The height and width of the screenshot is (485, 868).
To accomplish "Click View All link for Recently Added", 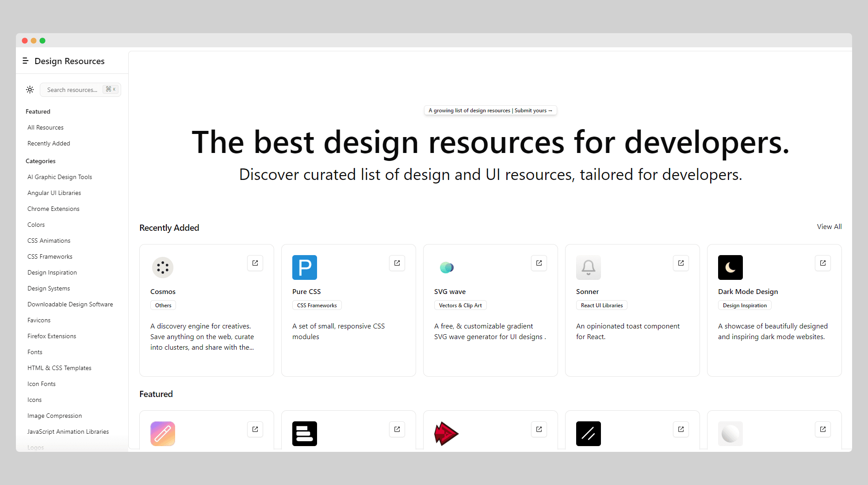I will [x=829, y=226].
